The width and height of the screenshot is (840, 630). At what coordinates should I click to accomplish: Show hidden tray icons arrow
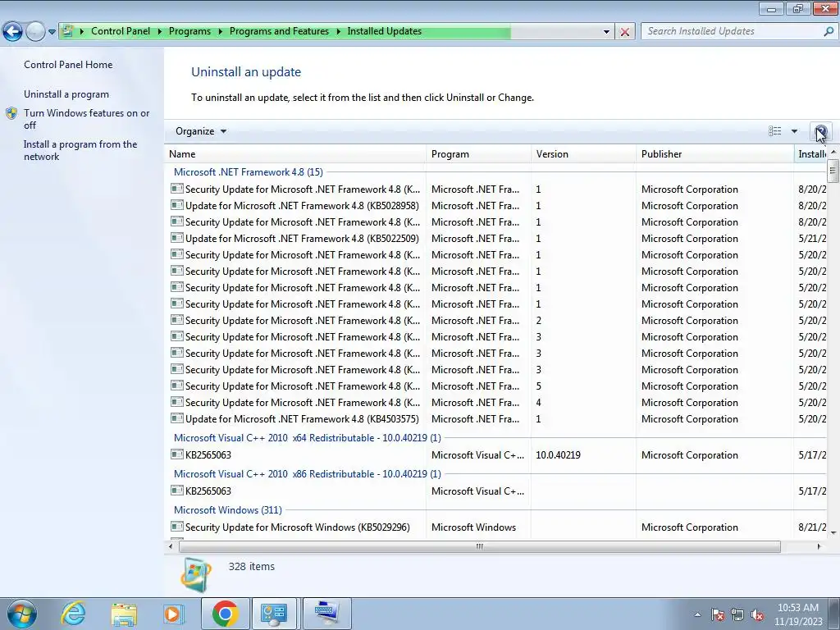coord(697,614)
